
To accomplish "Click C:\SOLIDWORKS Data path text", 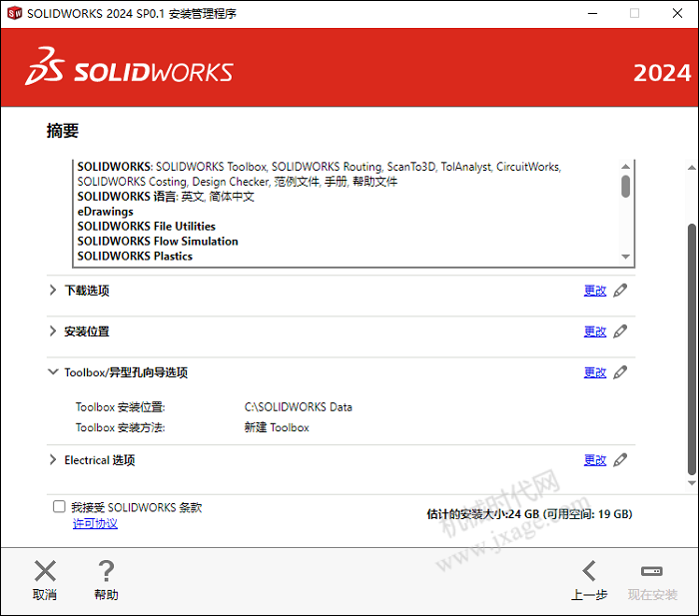I will (299, 407).
